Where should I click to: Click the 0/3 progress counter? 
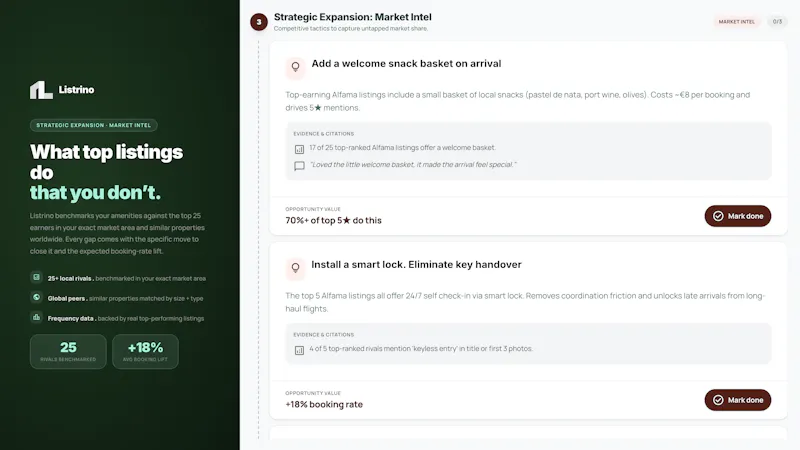[777, 22]
